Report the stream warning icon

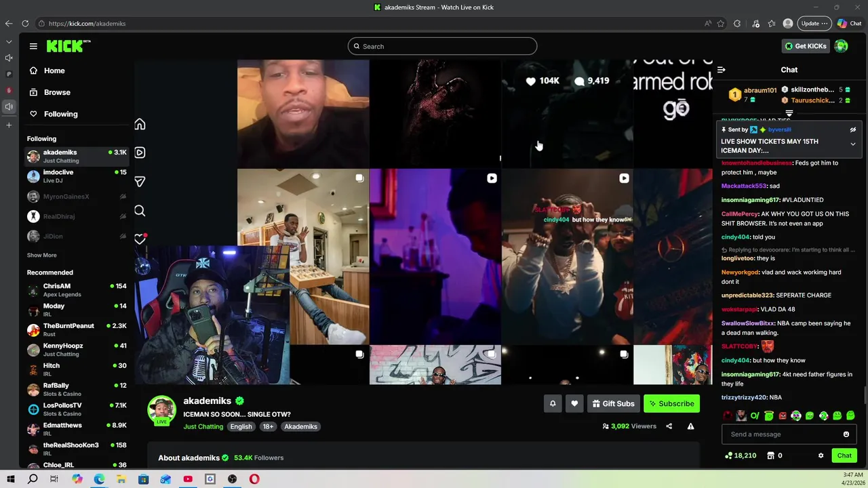point(690,426)
